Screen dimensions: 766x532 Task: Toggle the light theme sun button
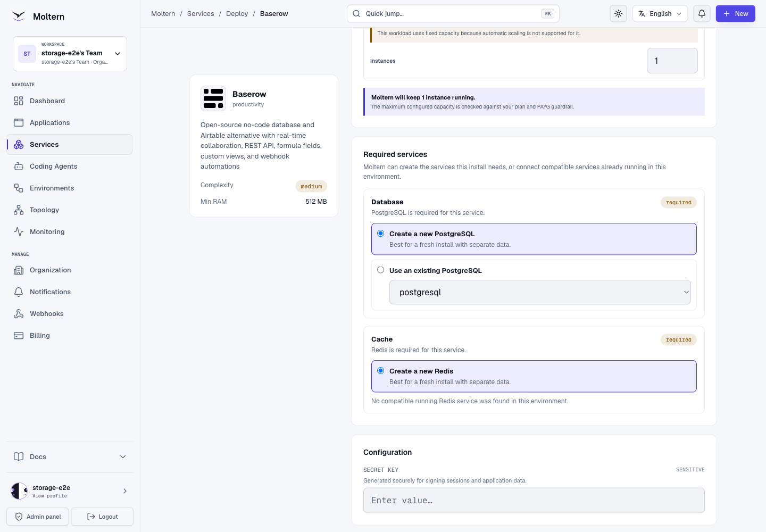(618, 14)
